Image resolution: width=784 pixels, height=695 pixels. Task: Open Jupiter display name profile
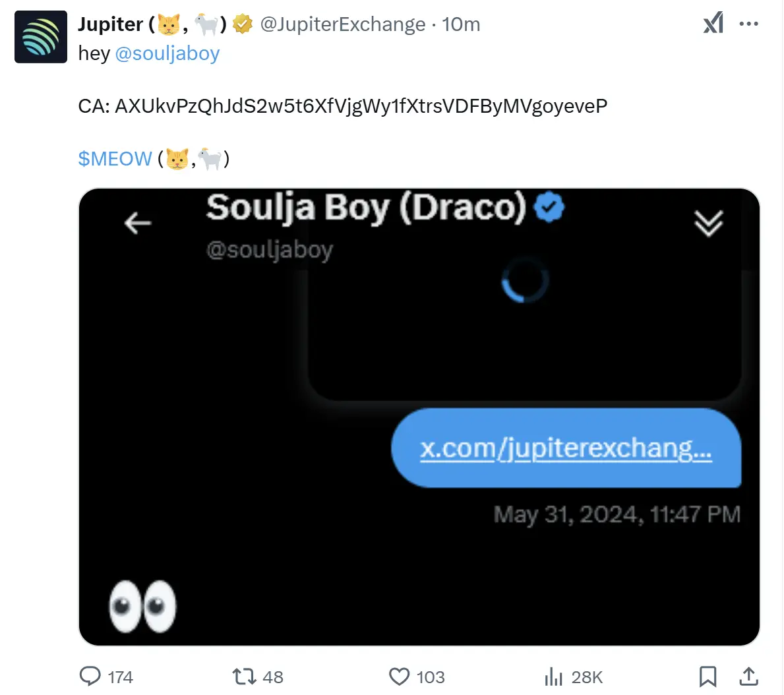click(110, 24)
